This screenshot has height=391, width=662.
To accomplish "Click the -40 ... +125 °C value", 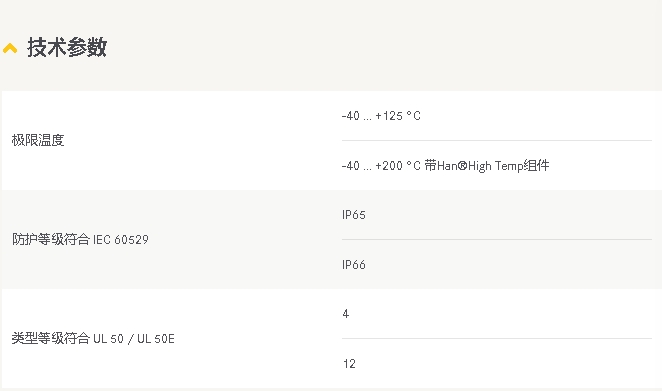I will pos(381,116).
